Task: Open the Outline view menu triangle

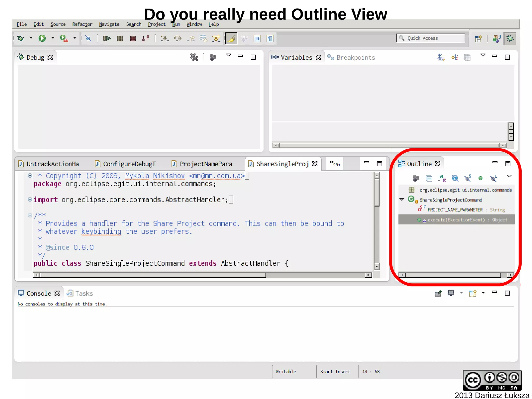Action: (x=509, y=176)
